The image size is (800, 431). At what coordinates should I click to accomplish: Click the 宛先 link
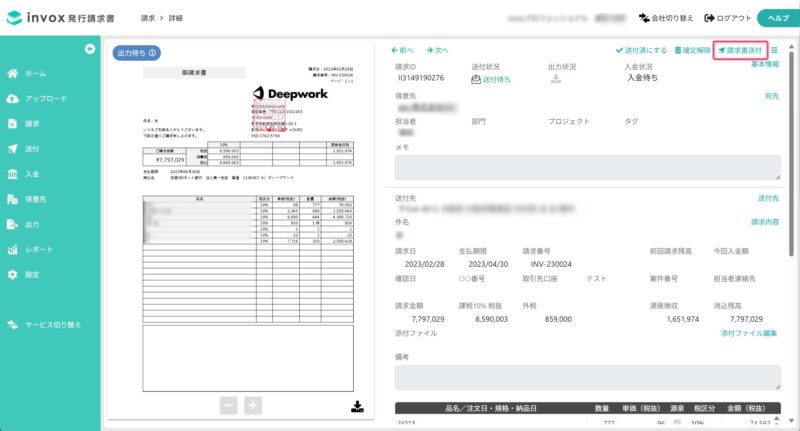[772, 96]
